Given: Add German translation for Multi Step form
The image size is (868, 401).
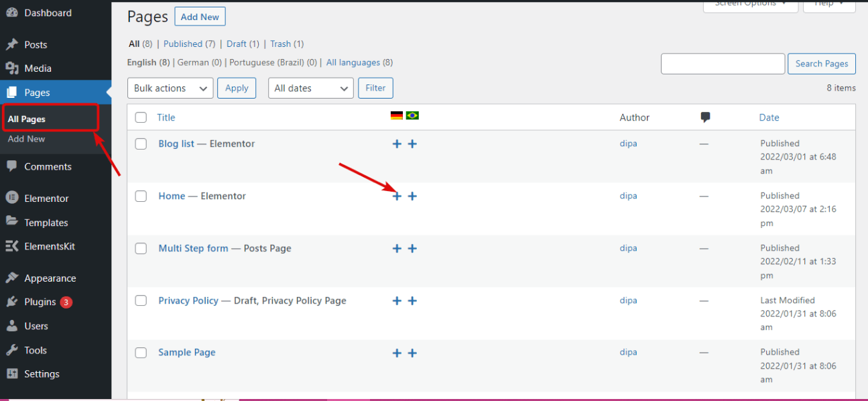Looking at the screenshot, I should (397, 248).
